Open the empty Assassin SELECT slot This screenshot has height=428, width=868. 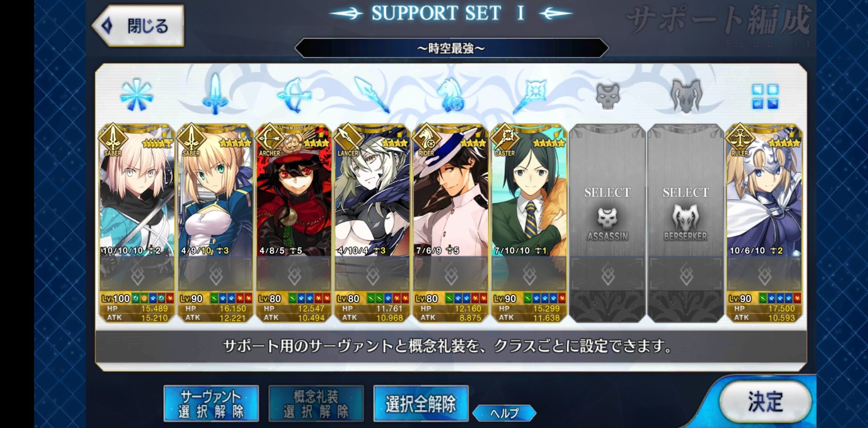pos(607,223)
